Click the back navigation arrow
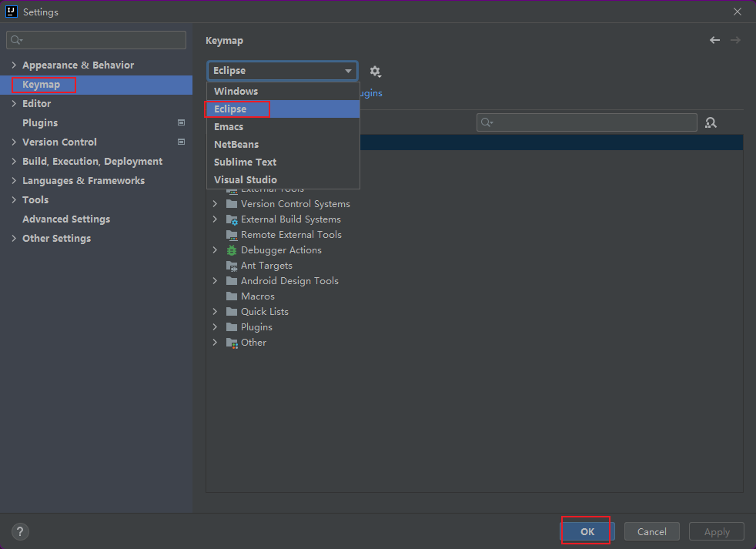756x549 pixels. [x=714, y=39]
